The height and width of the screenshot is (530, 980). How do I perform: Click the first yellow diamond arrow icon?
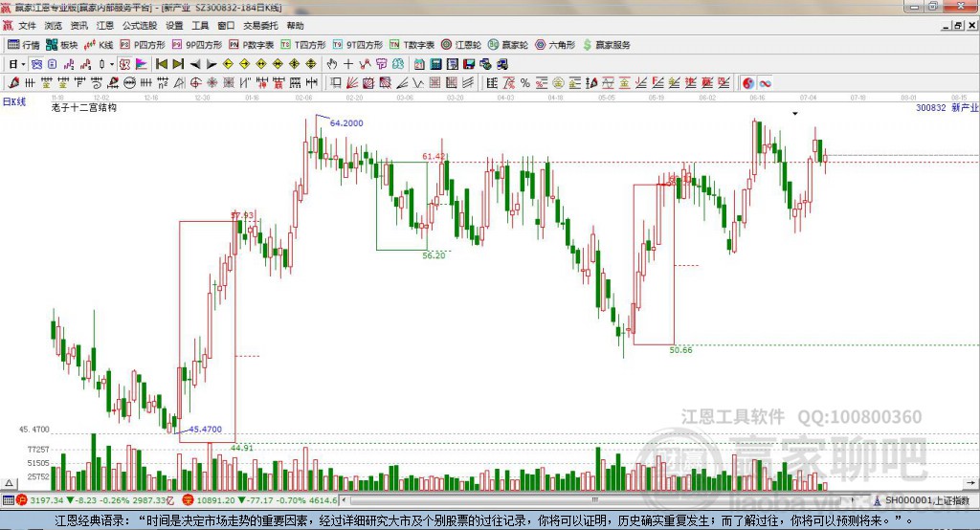click(228, 64)
